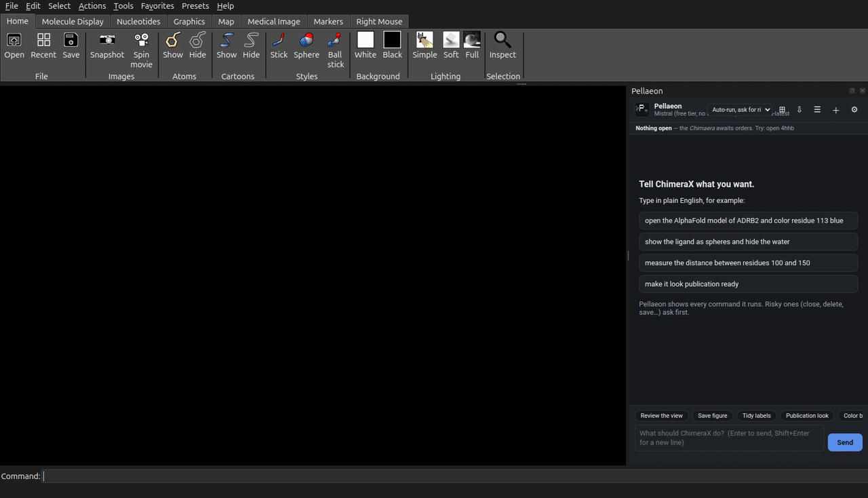
Task: Click the down-arrow icon in the Pellaeon header
Action: tap(800, 110)
